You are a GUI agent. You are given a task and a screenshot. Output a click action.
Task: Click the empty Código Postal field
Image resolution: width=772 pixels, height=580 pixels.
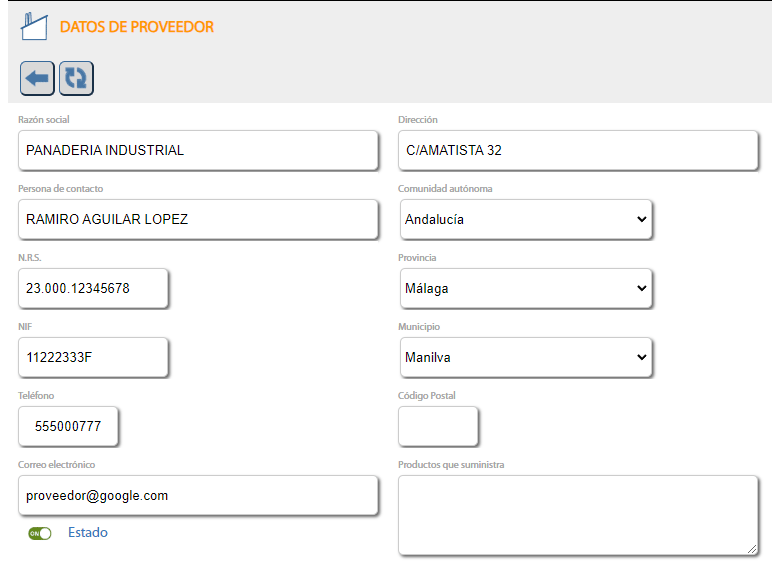pos(438,426)
